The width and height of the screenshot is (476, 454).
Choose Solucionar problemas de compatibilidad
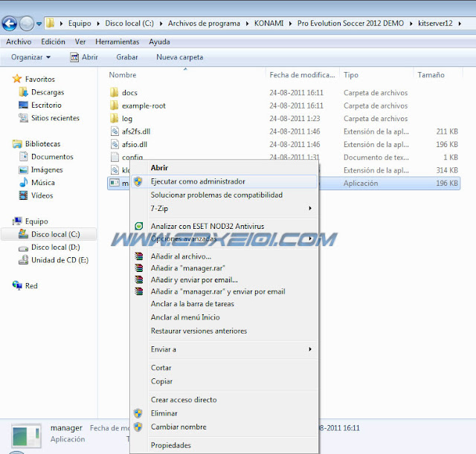pos(224,195)
